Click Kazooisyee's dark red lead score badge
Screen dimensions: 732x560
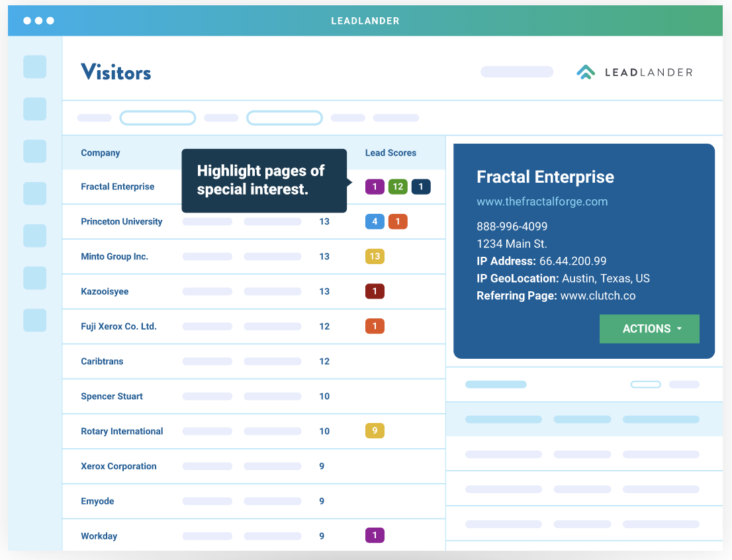pos(375,291)
